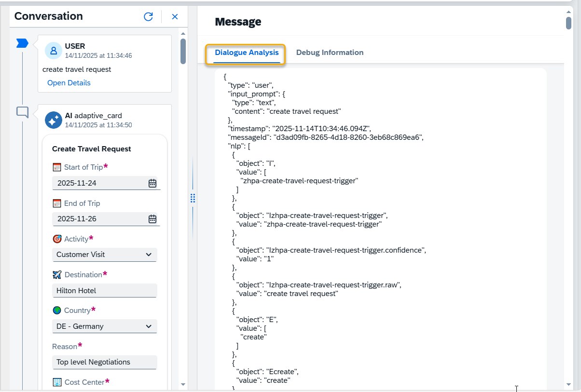Image resolution: width=581 pixels, height=392 pixels.
Task: Click the AI sparkle avatar icon
Action: pos(54,120)
